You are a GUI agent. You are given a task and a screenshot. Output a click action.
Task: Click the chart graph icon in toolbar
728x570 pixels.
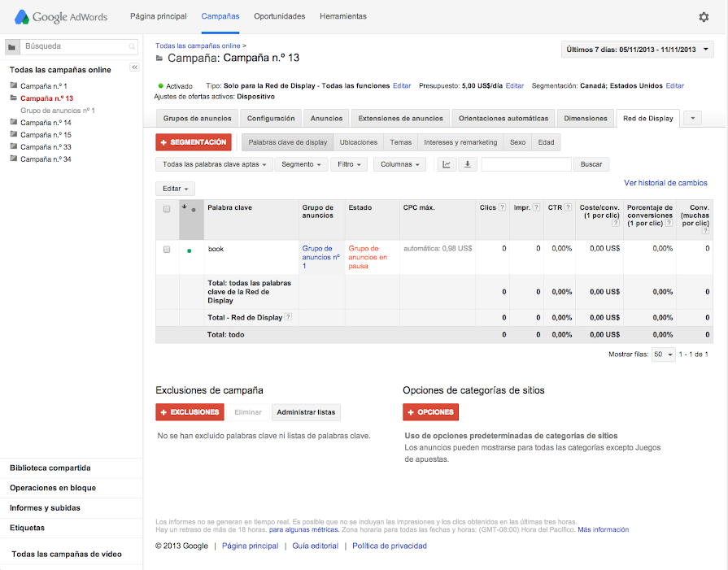(x=447, y=164)
